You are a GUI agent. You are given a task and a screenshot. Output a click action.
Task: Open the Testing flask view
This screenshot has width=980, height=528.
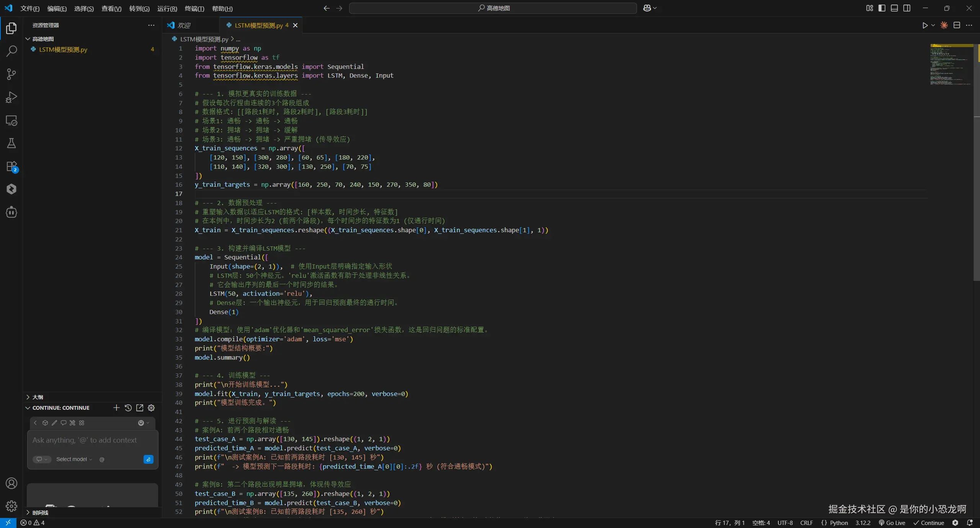pos(11,143)
